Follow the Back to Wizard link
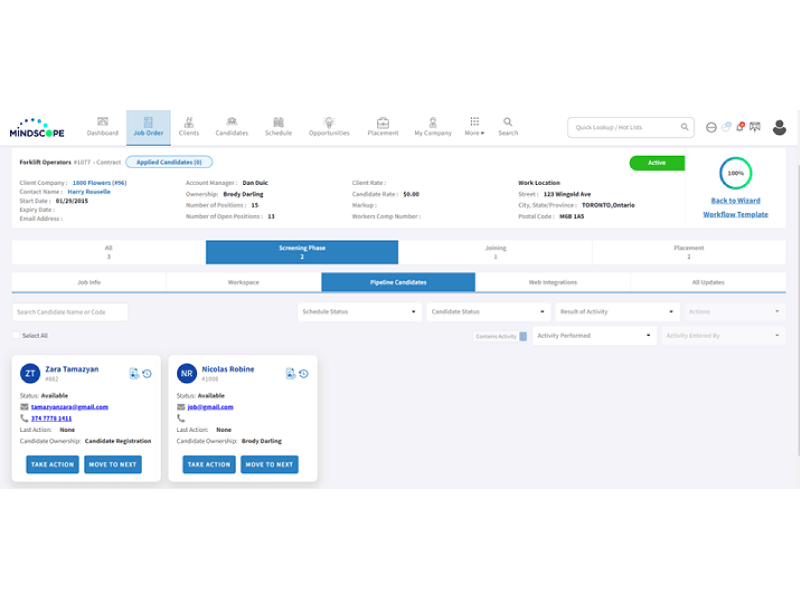Viewport: 800px width, 599px height. [735, 201]
